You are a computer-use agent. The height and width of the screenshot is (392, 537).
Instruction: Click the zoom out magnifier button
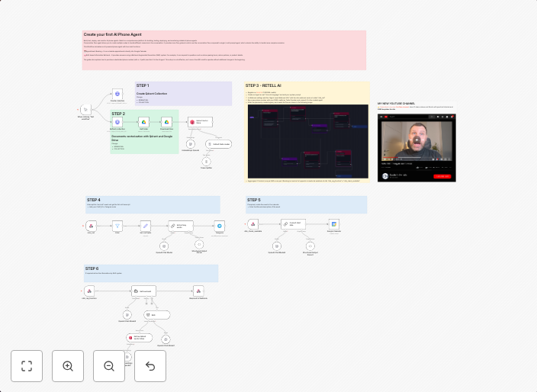pos(109,366)
